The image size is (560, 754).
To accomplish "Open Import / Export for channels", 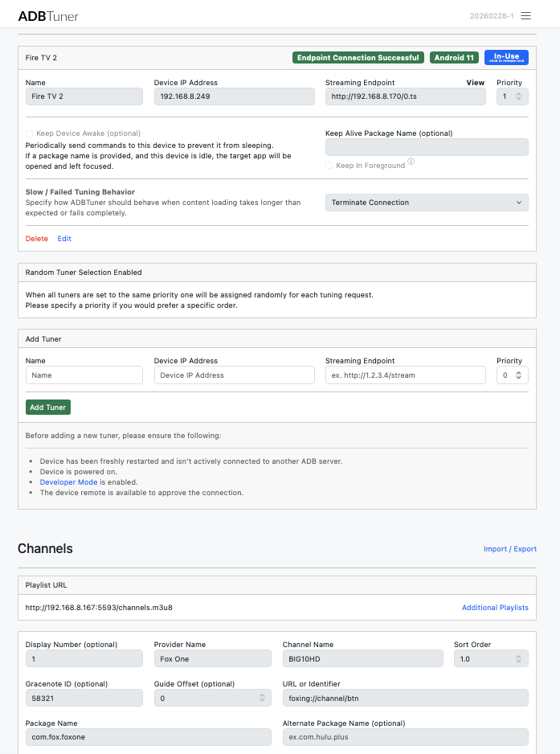I will point(509,549).
